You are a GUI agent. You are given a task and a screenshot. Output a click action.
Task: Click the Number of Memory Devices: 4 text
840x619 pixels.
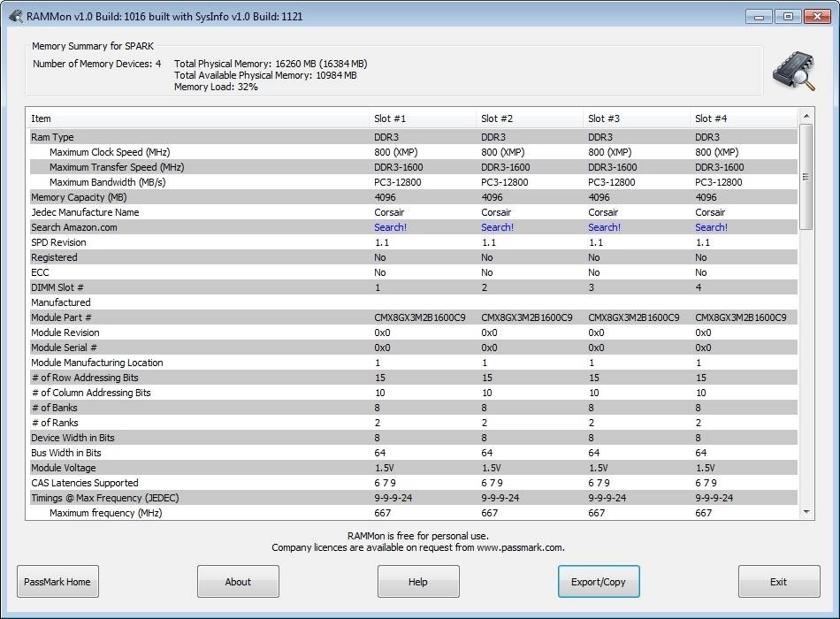96,64
